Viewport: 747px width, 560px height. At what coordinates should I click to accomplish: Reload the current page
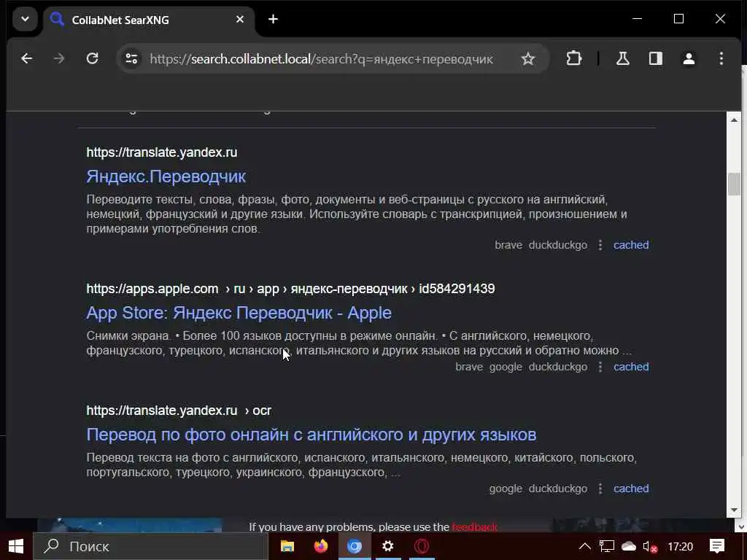(x=93, y=58)
